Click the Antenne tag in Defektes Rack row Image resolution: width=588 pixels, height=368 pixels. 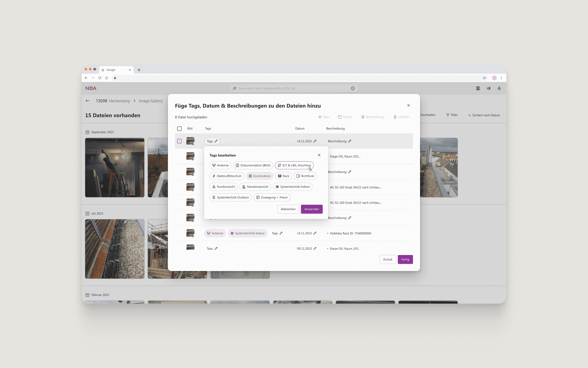pyautogui.click(x=215, y=233)
